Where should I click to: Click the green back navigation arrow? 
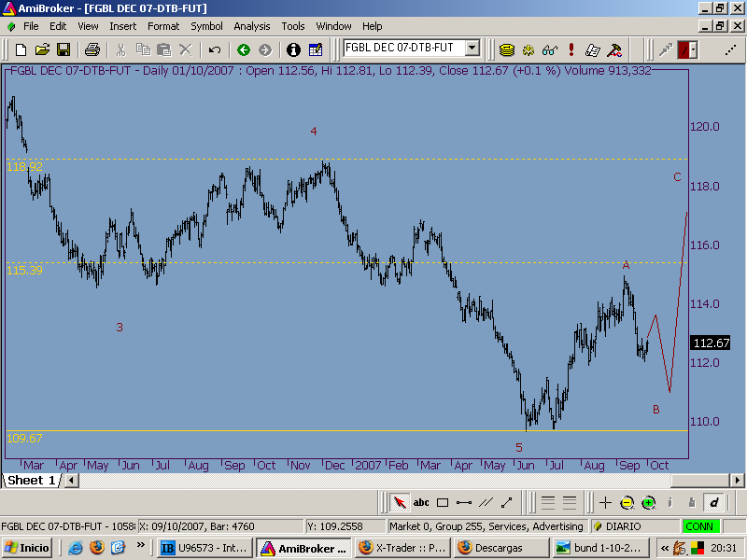[x=244, y=49]
